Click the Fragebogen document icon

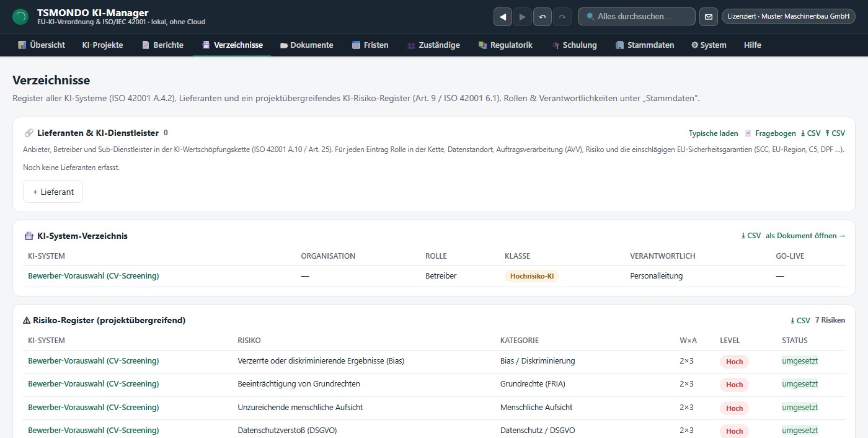[748, 133]
